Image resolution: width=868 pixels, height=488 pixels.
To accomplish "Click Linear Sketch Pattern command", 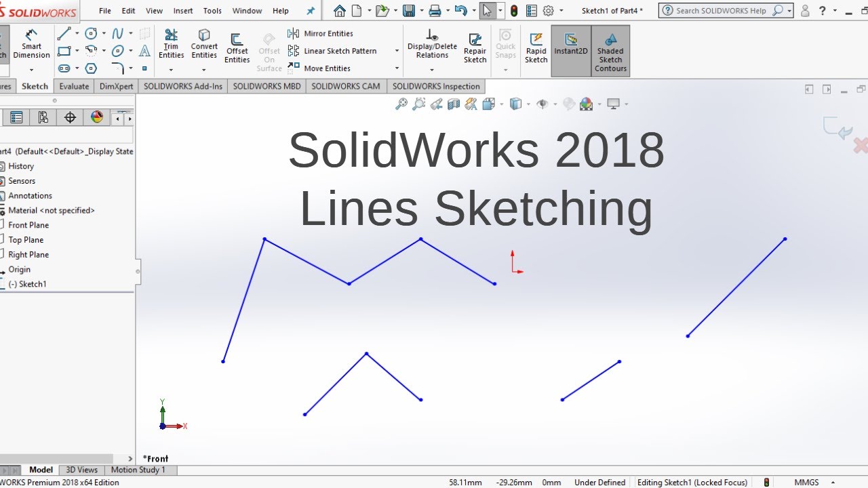I will tap(332, 51).
